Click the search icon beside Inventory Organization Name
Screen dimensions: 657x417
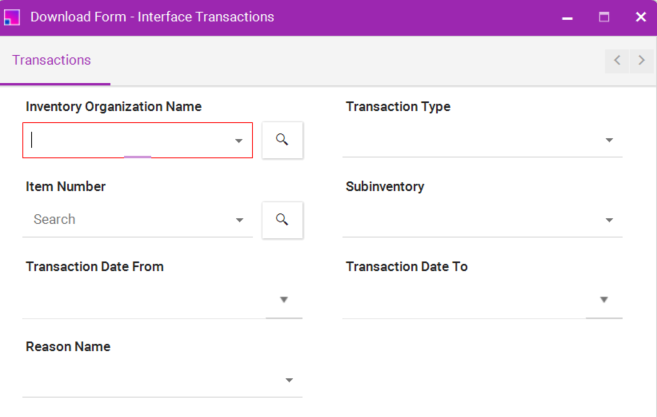[282, 140]
